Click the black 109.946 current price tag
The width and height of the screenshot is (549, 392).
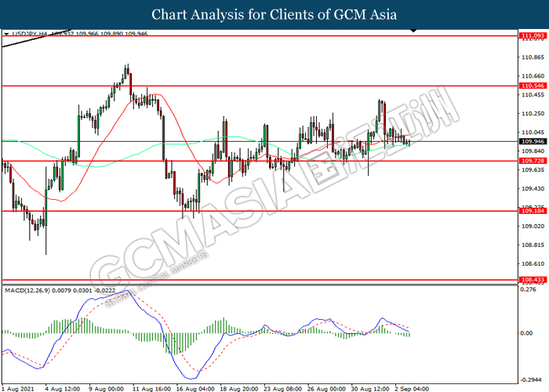[533, 141]
